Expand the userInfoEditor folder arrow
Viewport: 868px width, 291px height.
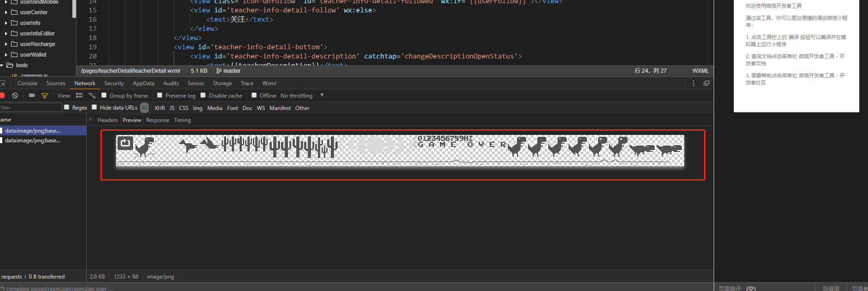[6, 34]
